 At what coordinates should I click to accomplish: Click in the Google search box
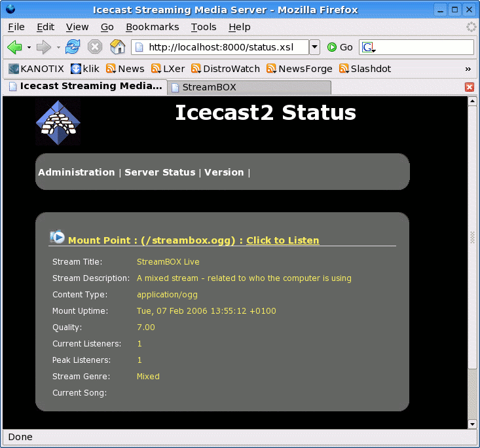pos(424,47)
